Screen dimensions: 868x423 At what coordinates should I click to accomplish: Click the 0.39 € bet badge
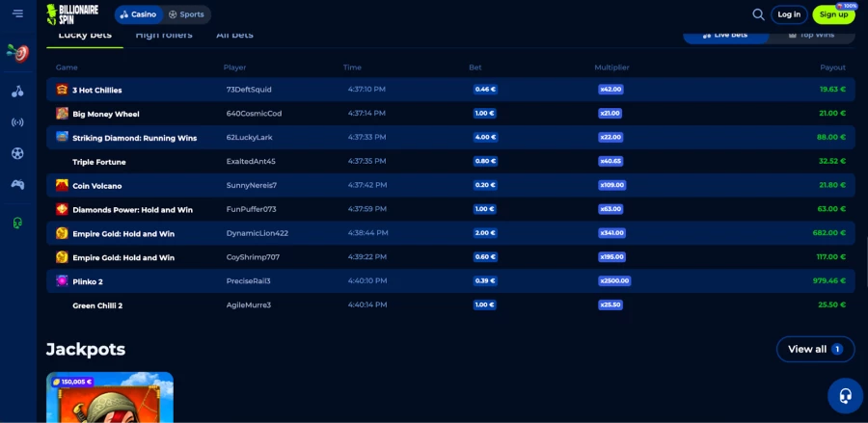485,281
